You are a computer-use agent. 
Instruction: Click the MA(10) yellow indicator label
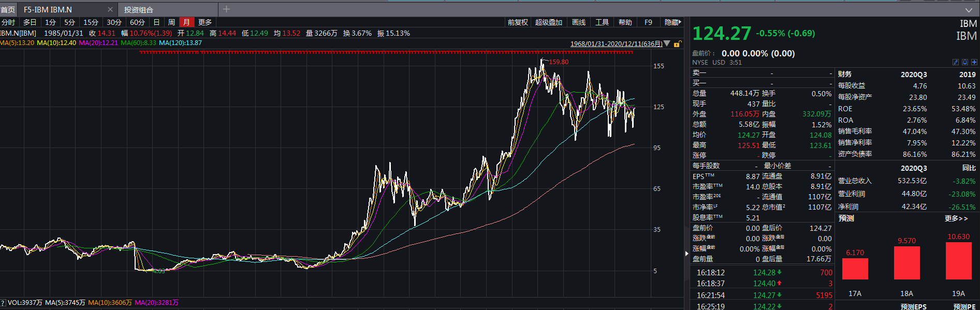click(56, 43)
